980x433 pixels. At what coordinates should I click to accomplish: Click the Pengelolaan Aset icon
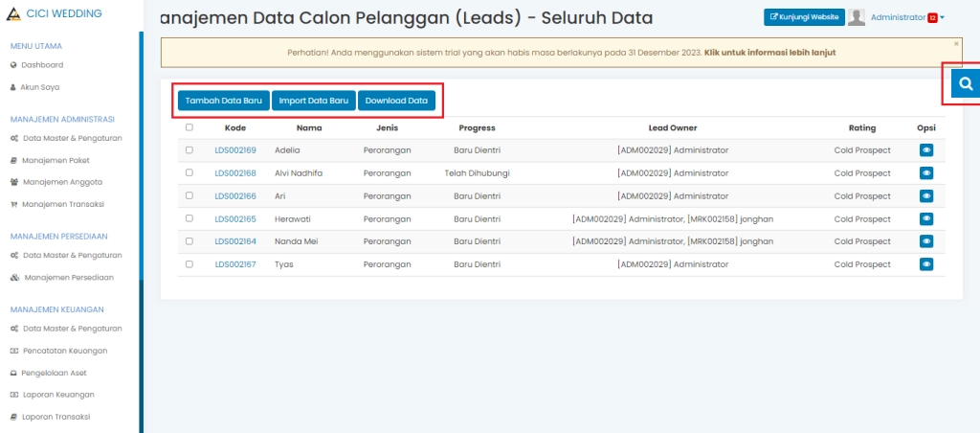pyautogui.click(x=13, y=373)
